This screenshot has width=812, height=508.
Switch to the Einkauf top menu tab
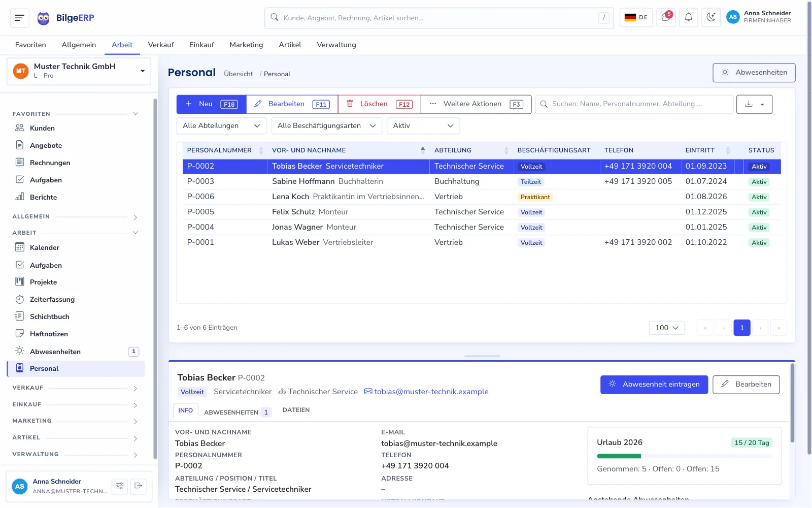tap(201, 45)
